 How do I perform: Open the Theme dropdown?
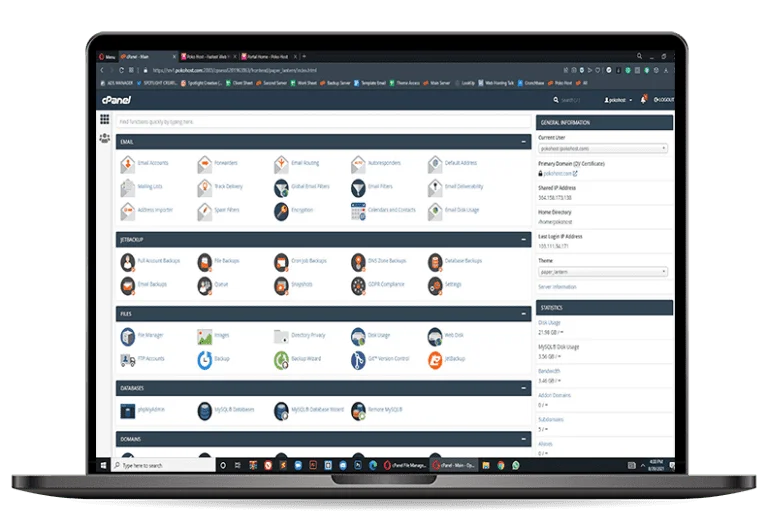point(603,271)
